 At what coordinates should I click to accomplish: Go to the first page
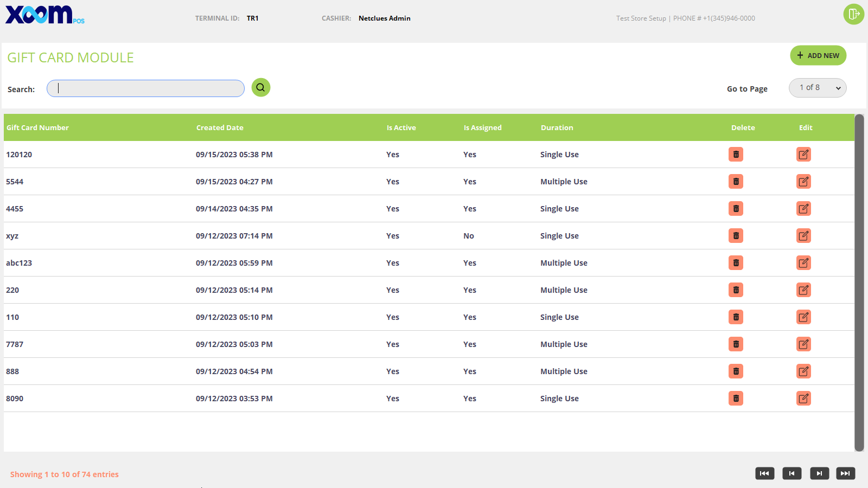pos(764,473)
